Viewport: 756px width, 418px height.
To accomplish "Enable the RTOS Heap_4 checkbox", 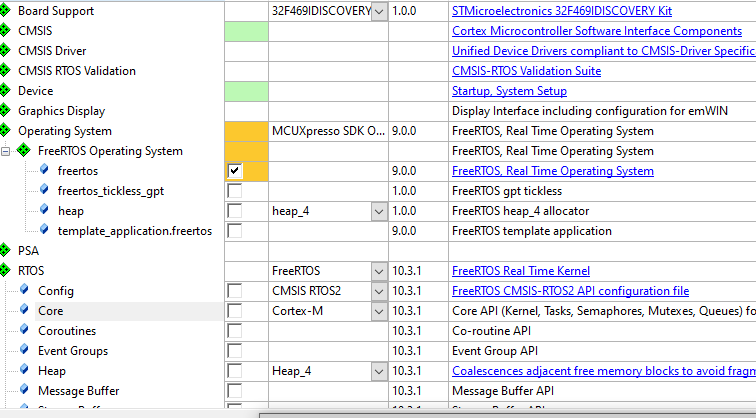I will pyautogui.click(x=235, y=371).
